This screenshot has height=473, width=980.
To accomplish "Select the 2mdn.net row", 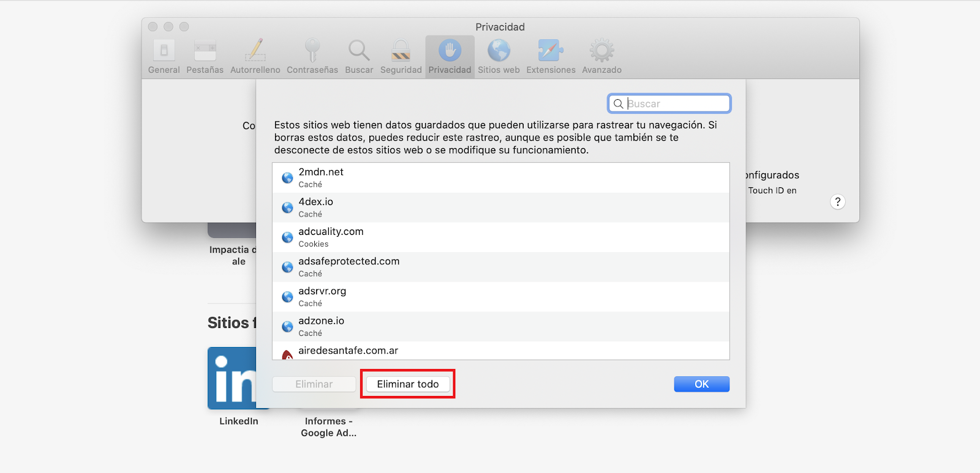I will coord(500,177).
